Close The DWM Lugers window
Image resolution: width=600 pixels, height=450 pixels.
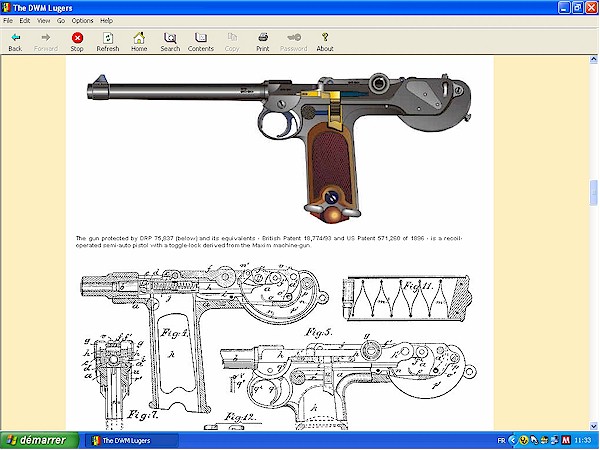[592, 8]
